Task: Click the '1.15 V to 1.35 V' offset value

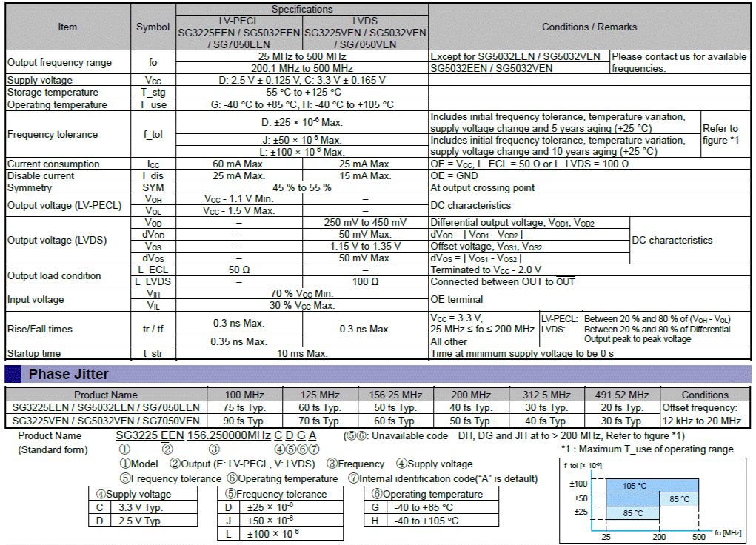Action: point(365,246)
